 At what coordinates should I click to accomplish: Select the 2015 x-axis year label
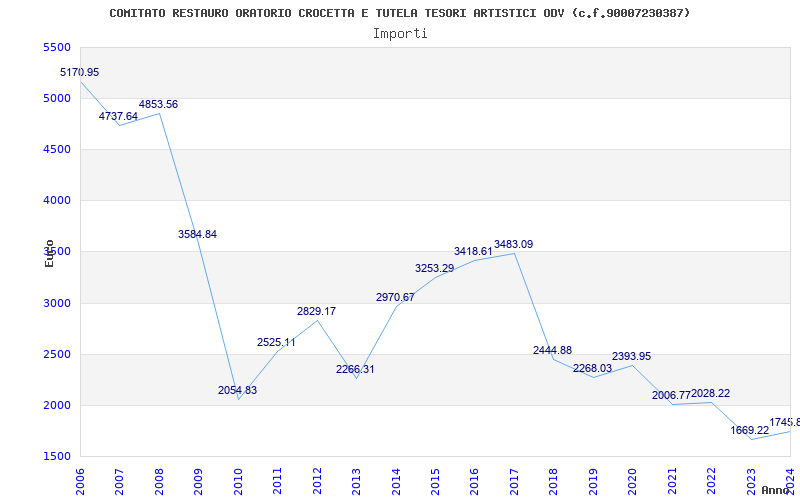(x=435, y=481)
